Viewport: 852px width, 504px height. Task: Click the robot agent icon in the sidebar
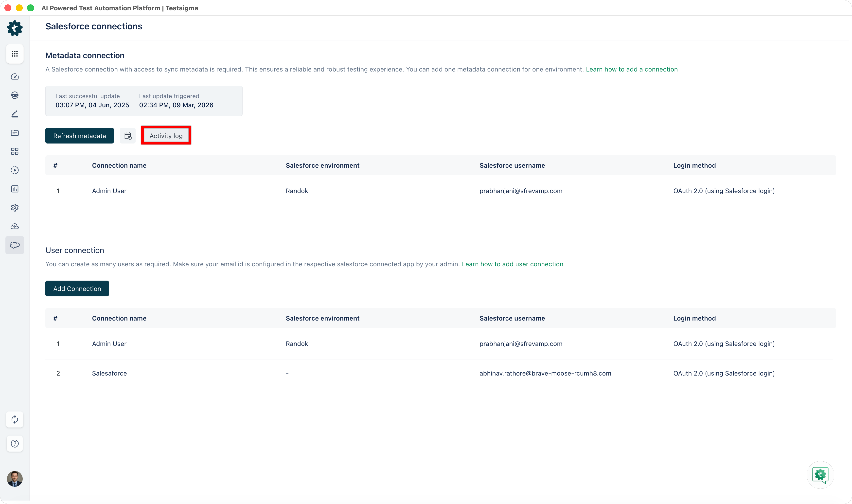pyautogui.click(x=15, y=95)
